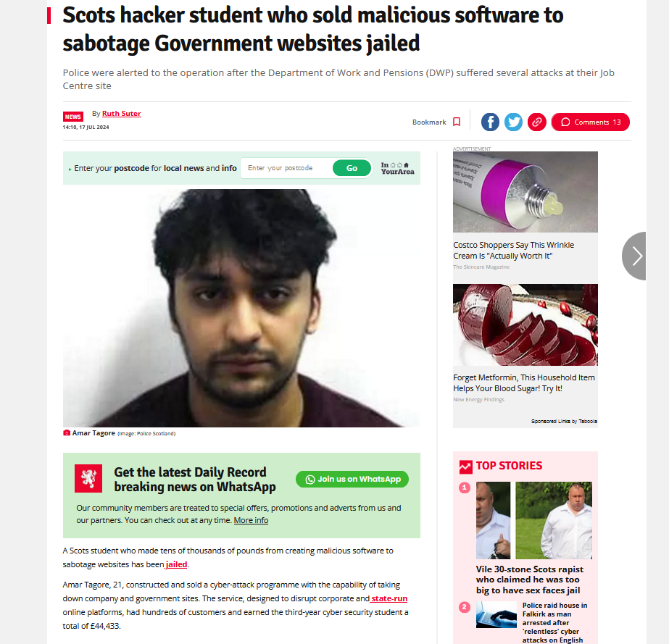Bookmark this article
The image size is (669, 644).
[x=436, y=122]
